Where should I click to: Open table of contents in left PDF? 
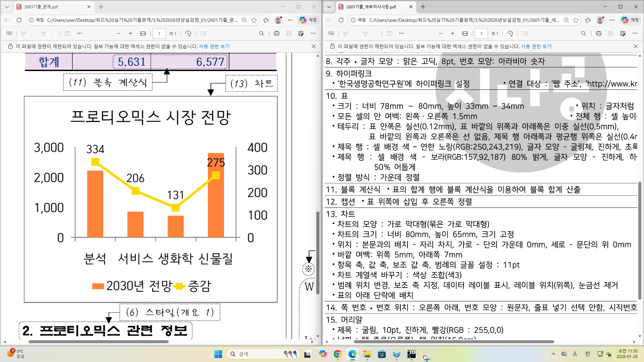click(x=9, y=34)
